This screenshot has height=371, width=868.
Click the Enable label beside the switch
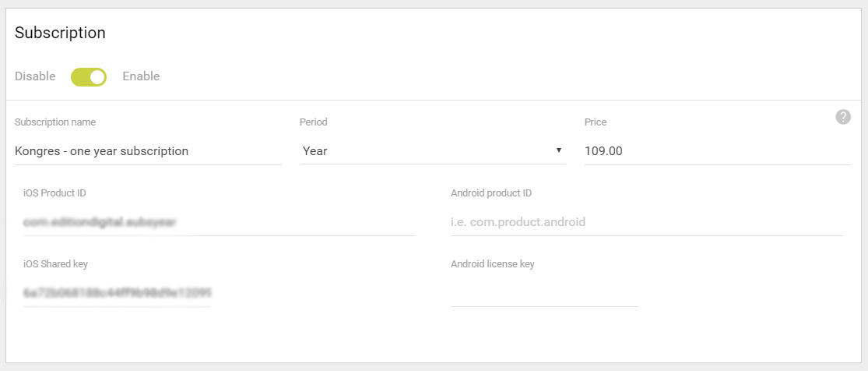(x=141, y=76)
